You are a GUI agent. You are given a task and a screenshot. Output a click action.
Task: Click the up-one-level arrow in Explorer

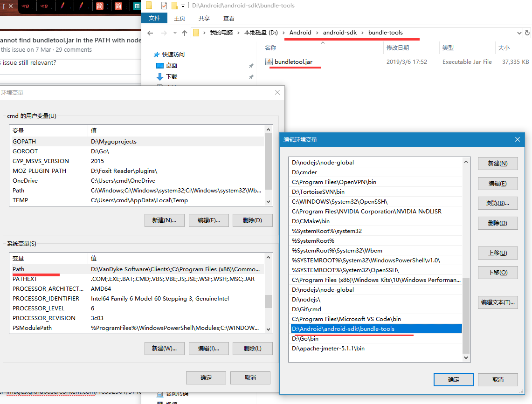[185, 33]
